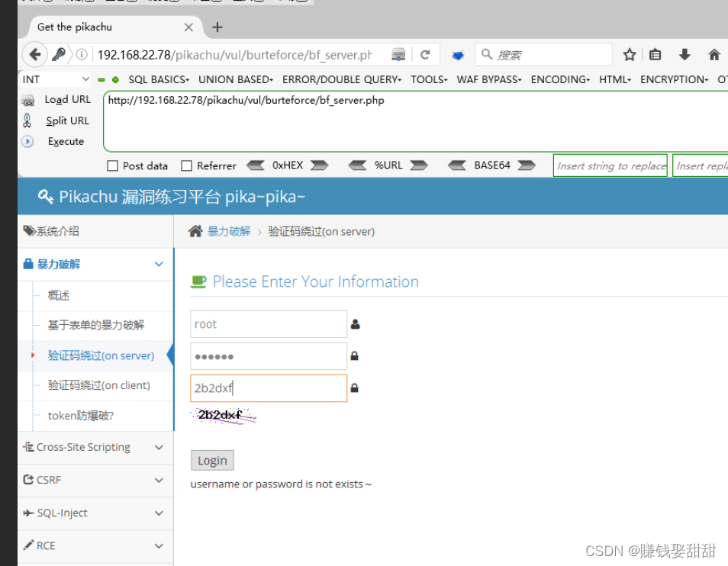The image size is (728, 566).
Task: Open downloads arrow icon
Action: point(685,55)
